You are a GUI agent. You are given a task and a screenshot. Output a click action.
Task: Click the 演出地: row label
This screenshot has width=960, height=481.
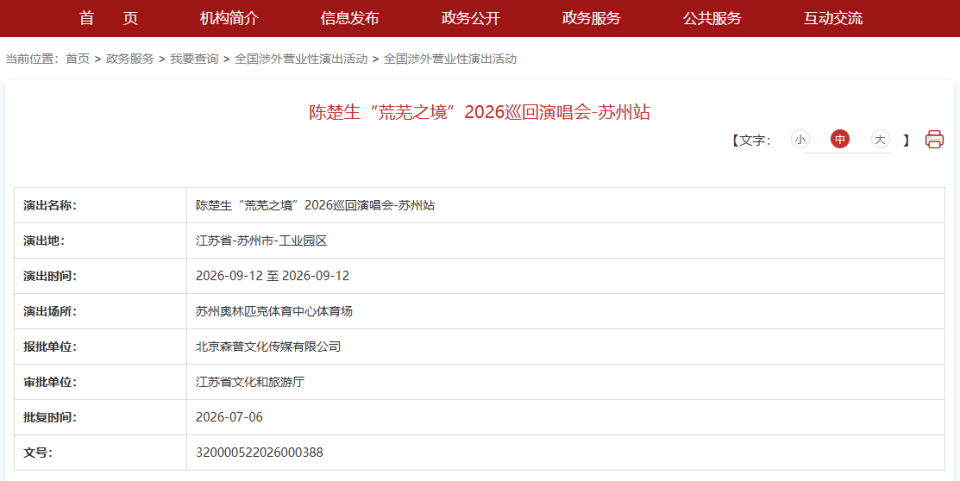[44, 240]
